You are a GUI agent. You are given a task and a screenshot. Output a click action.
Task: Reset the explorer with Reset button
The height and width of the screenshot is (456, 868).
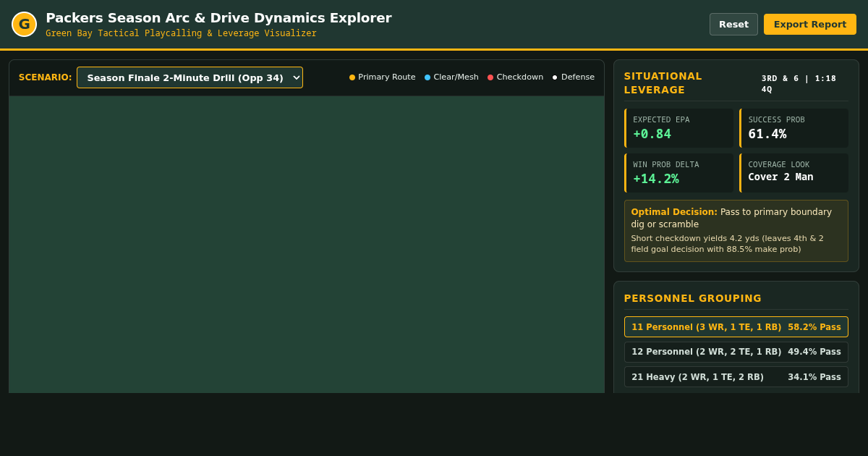(733, 24)
